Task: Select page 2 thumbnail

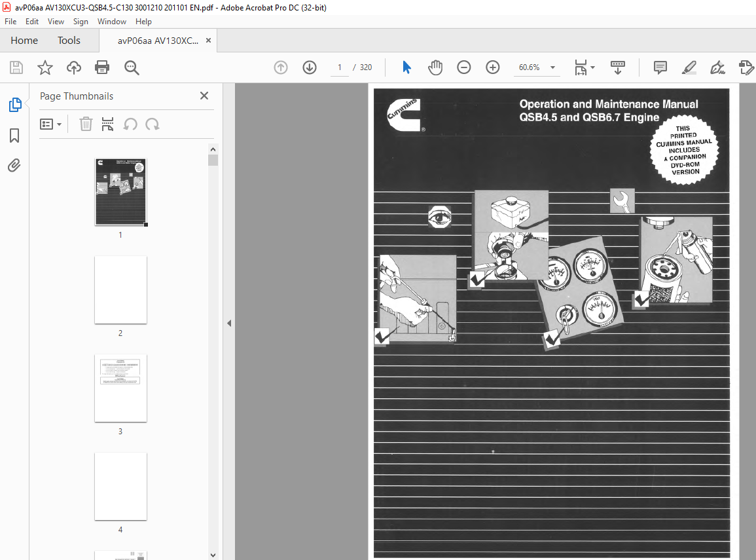Action: pyautogui.click(x=120, y=290)
